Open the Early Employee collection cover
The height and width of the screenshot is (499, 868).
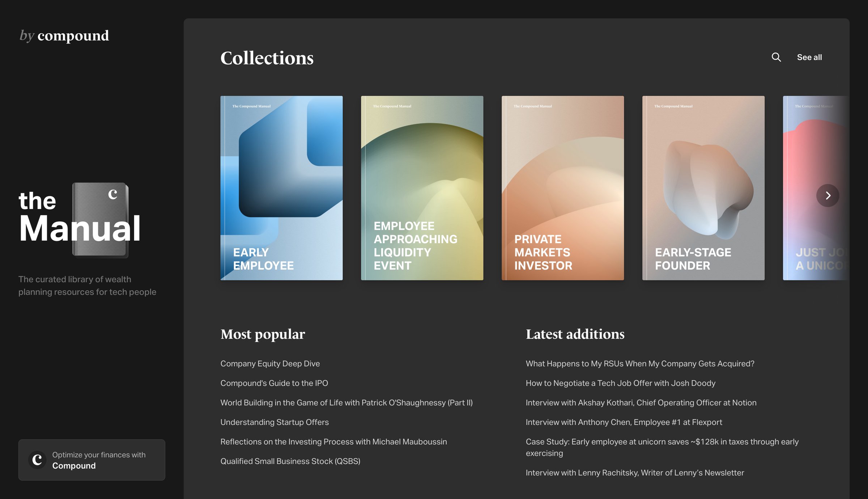[x=281, y=188]
